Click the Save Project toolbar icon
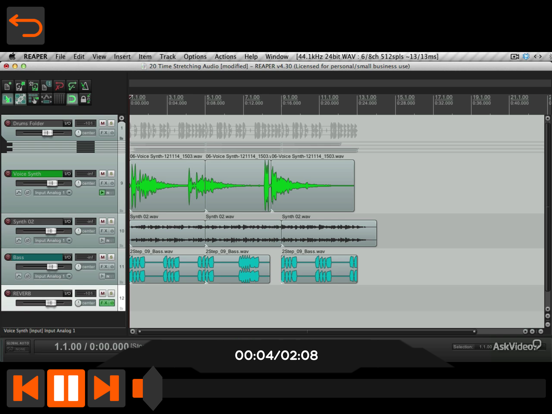 click(33, 86)
